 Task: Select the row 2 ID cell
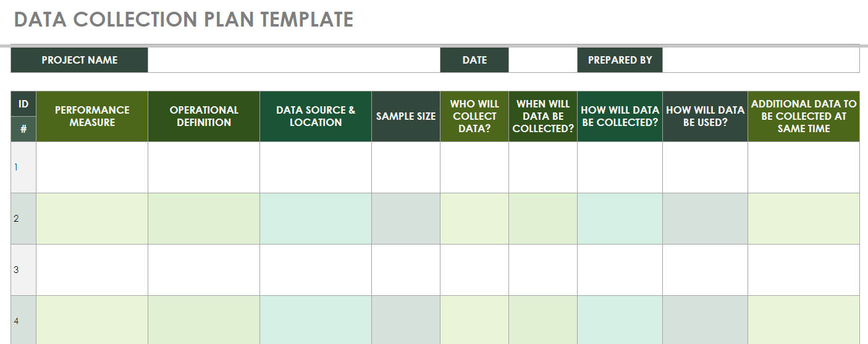[x=23, y=219]
